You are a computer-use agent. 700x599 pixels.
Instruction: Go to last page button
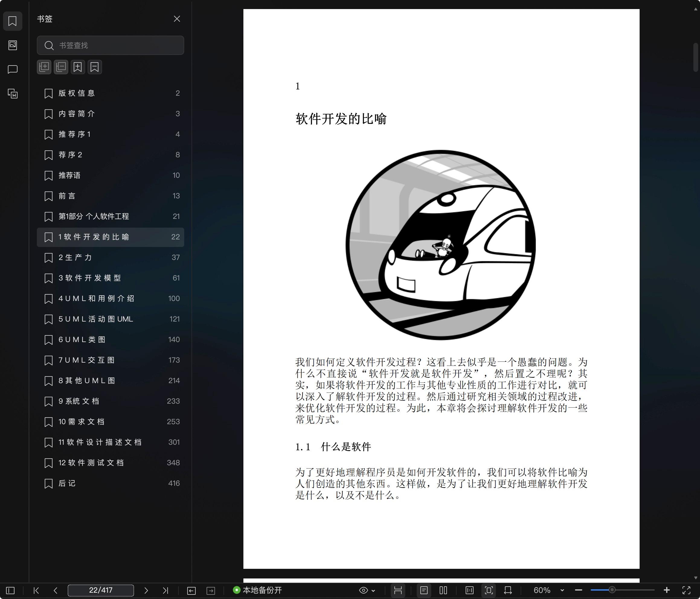[x=165, y=590]
